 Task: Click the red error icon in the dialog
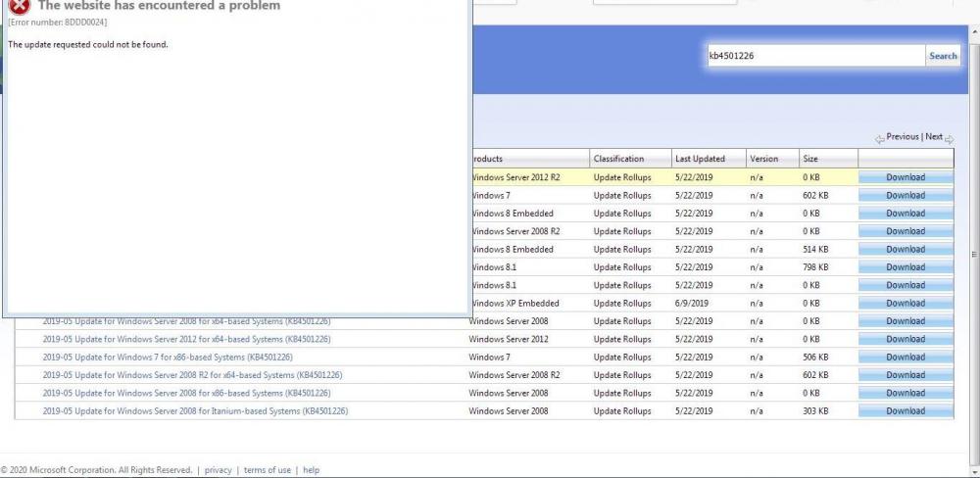pos(19,6)
